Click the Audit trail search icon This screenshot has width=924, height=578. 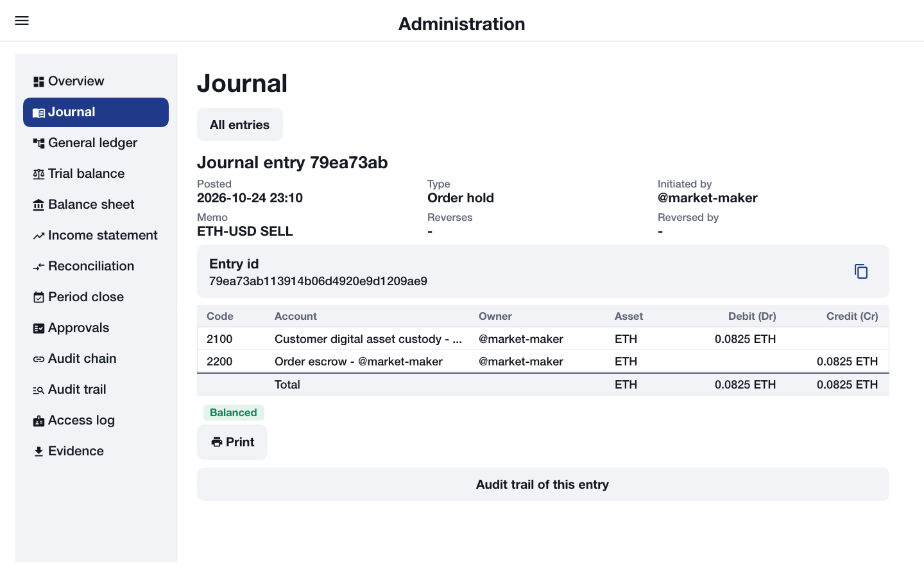coord(38,390)
